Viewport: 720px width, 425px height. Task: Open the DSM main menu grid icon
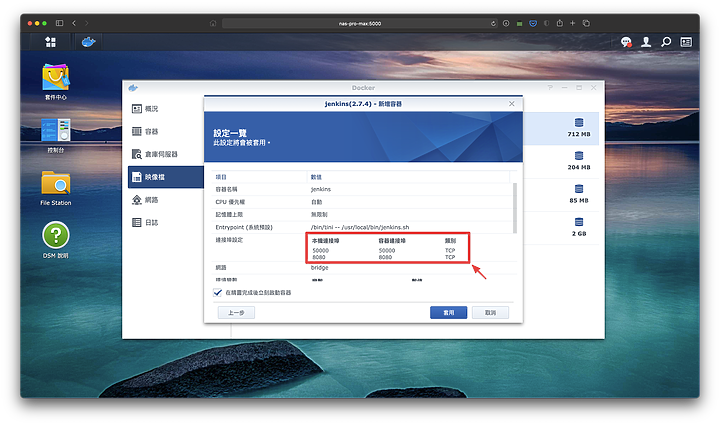coord(51,42)
